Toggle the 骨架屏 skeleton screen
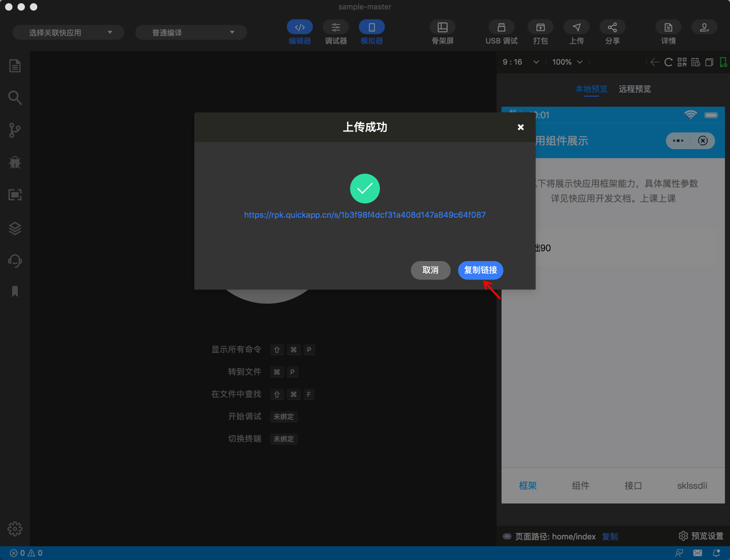 click(x=442, y=31)
